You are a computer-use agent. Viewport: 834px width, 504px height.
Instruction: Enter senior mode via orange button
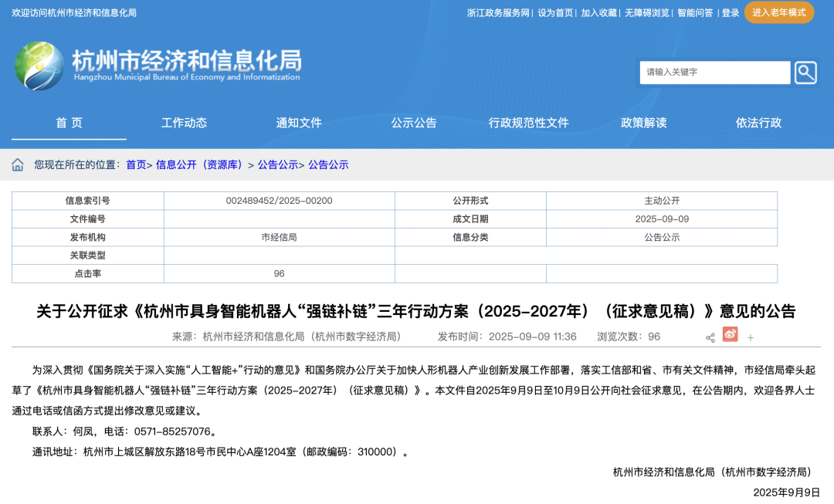[778, 12]
